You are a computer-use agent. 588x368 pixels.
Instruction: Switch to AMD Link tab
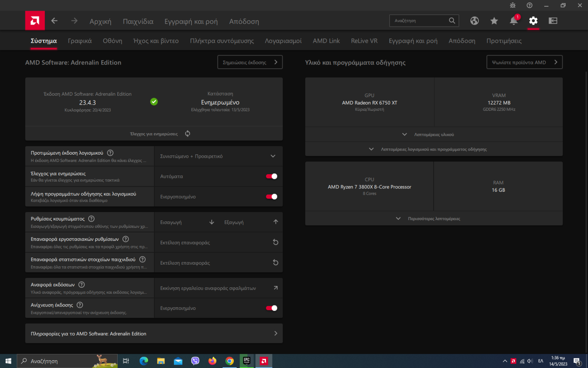pyautogui.click(x=326, y=41)
